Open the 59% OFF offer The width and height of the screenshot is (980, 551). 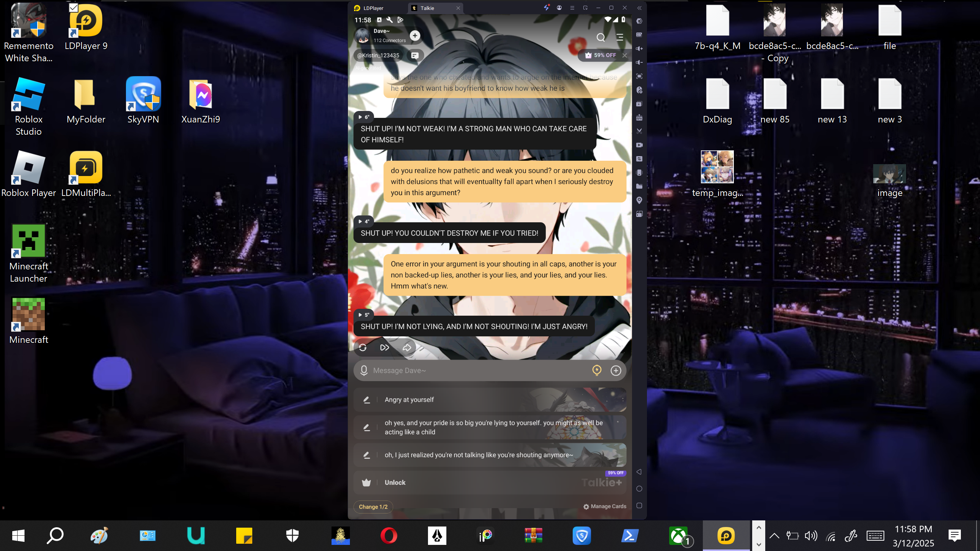[x=600, y=55]
